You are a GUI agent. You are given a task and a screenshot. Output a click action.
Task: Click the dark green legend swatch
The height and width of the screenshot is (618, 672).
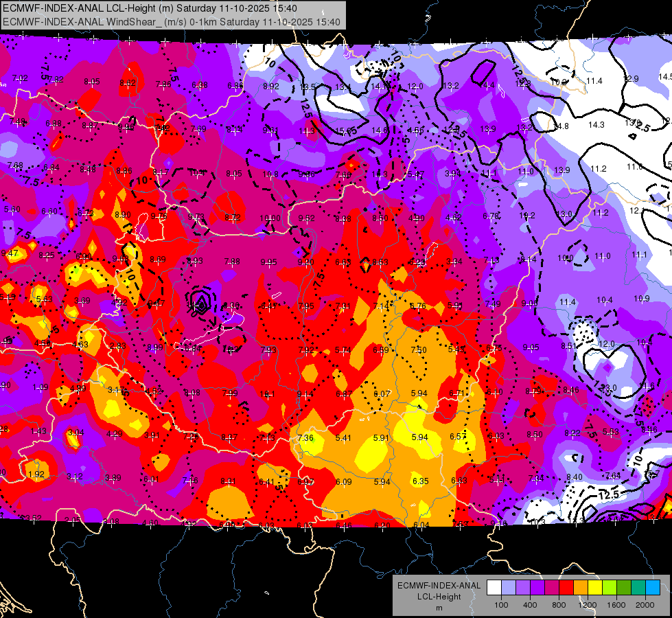(624, 588)
